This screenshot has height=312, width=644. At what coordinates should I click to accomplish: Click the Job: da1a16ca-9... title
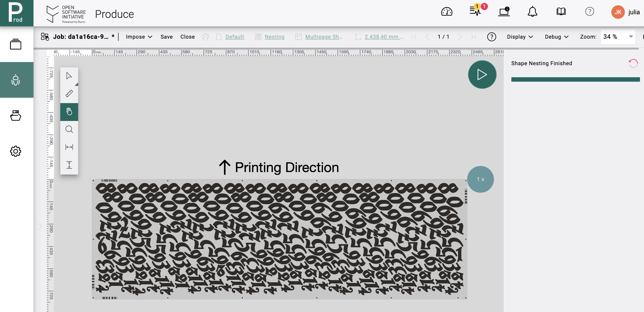[x=81, y=37]
